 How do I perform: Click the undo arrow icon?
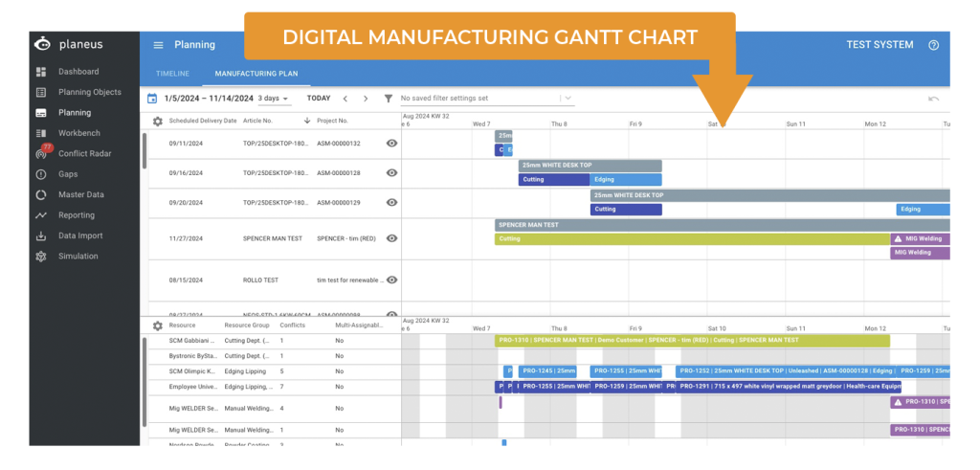pos(933,99)
